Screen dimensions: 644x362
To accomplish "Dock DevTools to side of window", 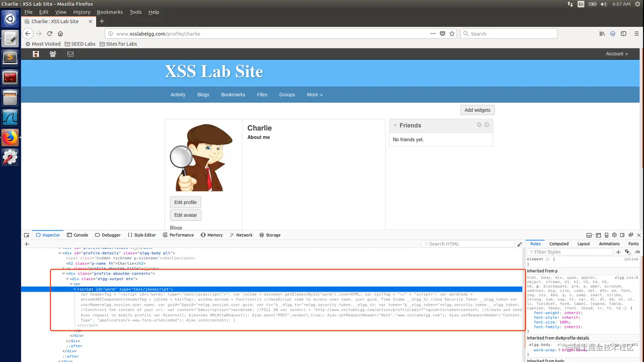I will 622,235.
